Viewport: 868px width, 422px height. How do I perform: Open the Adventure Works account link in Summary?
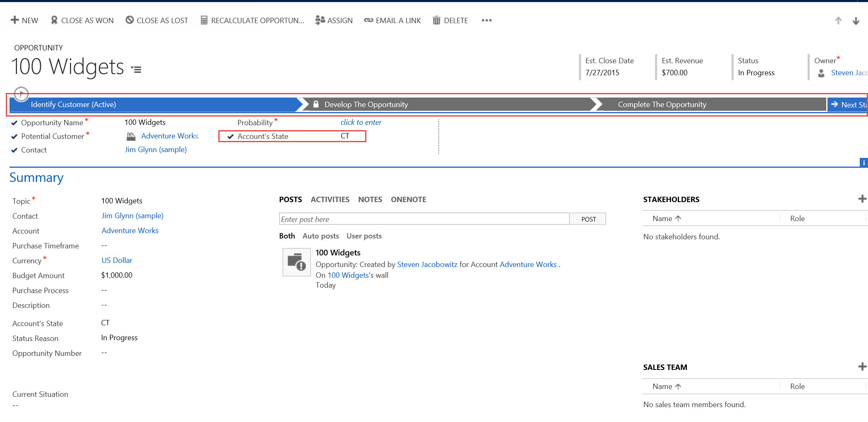tap(130, 231)
